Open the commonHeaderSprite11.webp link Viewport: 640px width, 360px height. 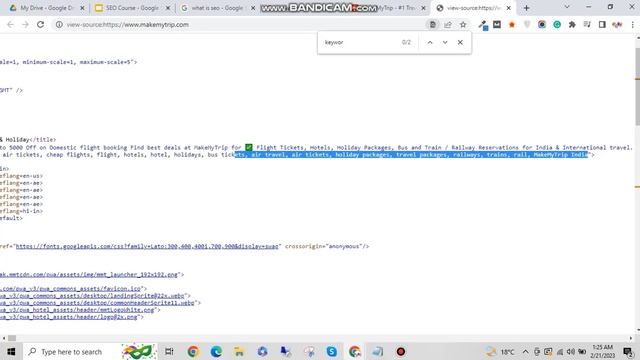[97, 303]
